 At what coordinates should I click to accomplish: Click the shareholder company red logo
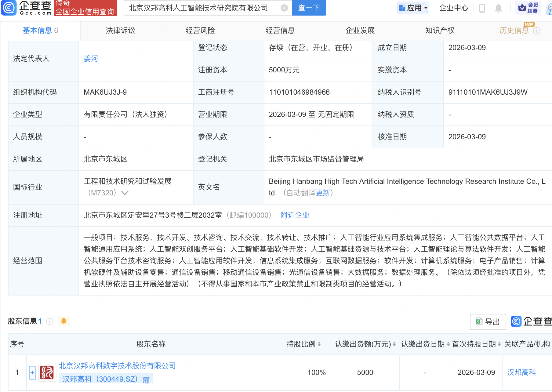coord(47,372)
